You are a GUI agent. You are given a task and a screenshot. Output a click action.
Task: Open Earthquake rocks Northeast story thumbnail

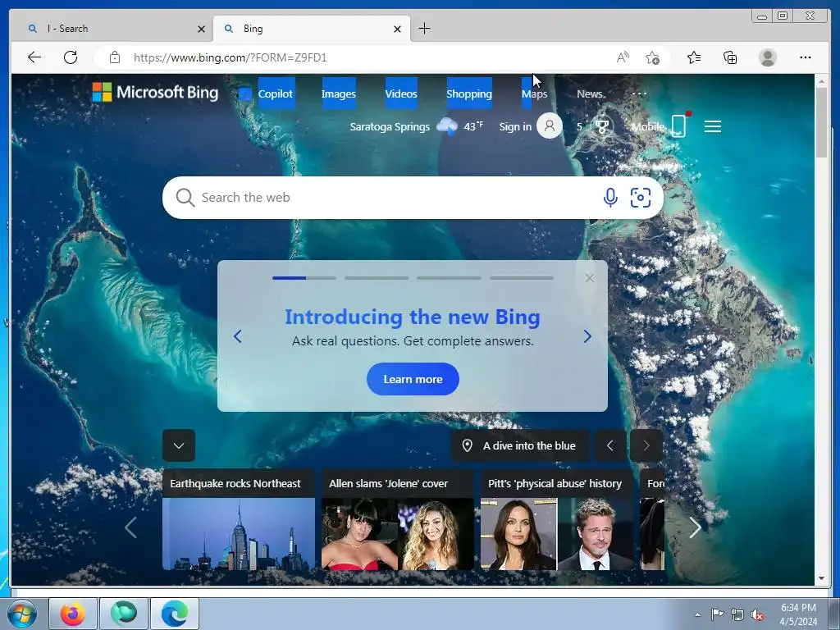tap(239, 533)
